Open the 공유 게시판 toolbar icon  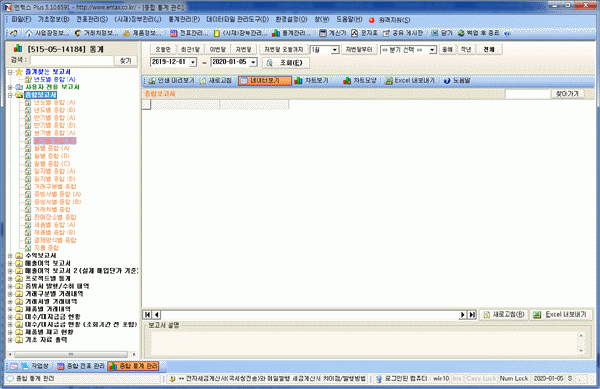coord(386,33)
